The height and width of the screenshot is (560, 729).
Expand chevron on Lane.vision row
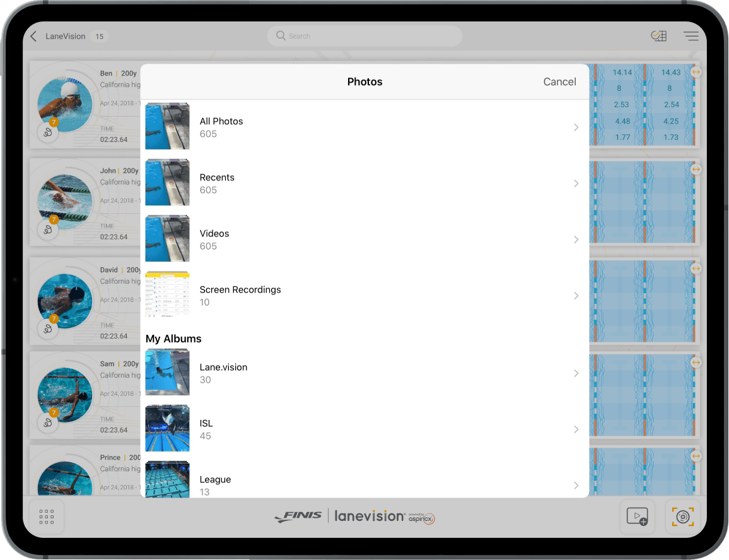tap(576, 373)
